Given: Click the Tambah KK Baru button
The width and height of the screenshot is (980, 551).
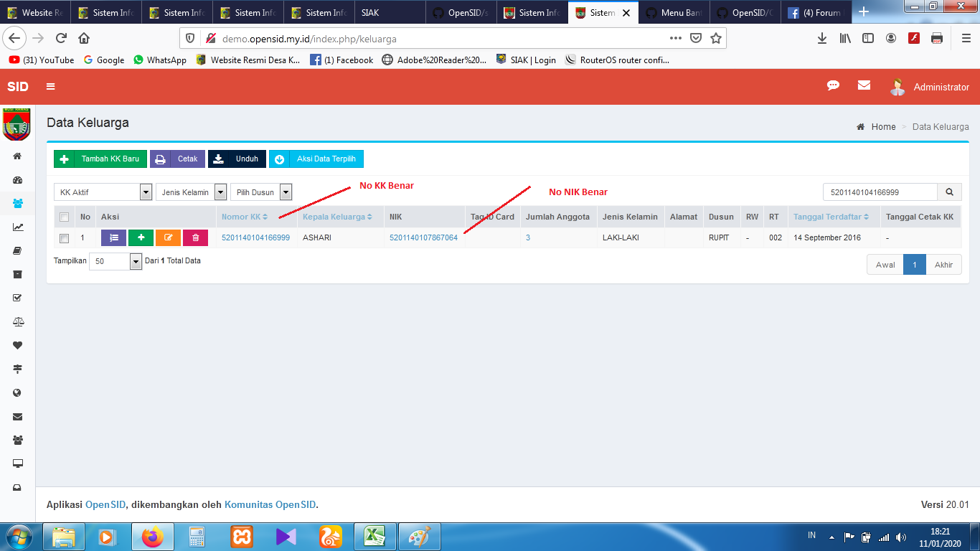Looking at the screenshot, I should tap(100, 159).
